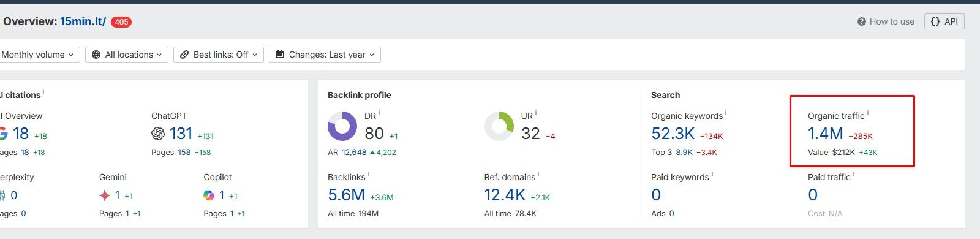Click the Value $212K text
The image size is (980, 239).
831,153
